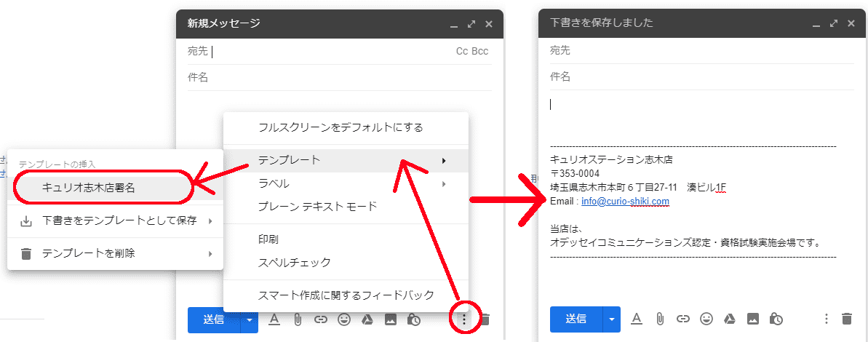The image size is (868, 342).
Task: Discard draft in saved draft window
Action: click(846, 319)
